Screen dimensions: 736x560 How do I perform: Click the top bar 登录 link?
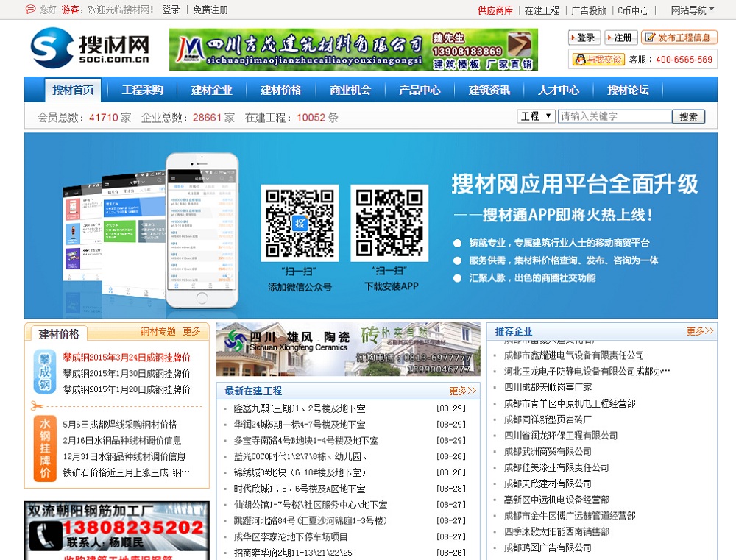(171, 10)
